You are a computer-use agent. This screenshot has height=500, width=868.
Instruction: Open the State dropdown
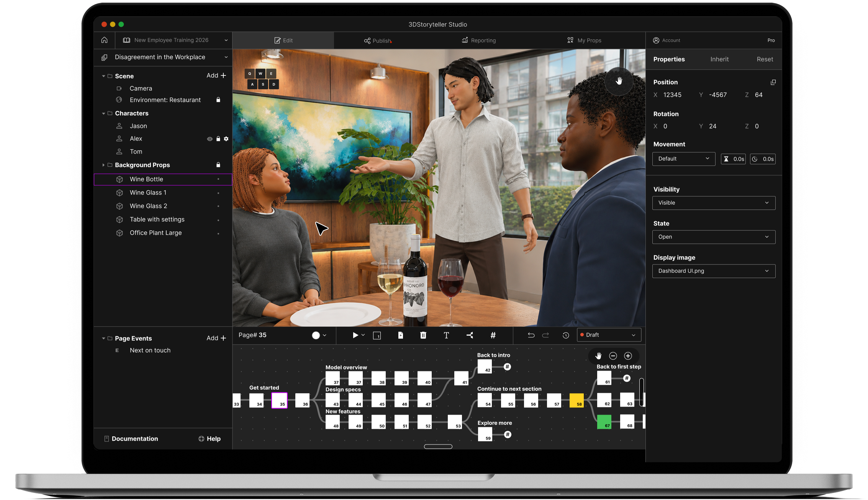[x=714, y=237]
